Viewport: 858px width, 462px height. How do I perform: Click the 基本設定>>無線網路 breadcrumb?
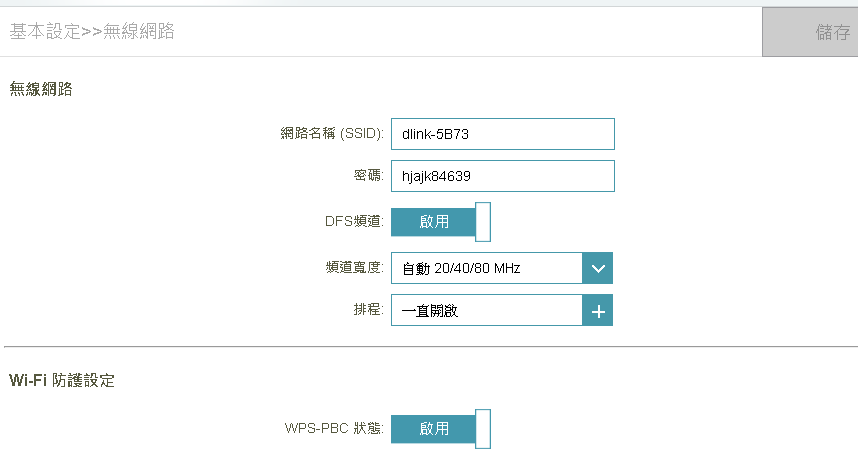click(x=92, y=32)
